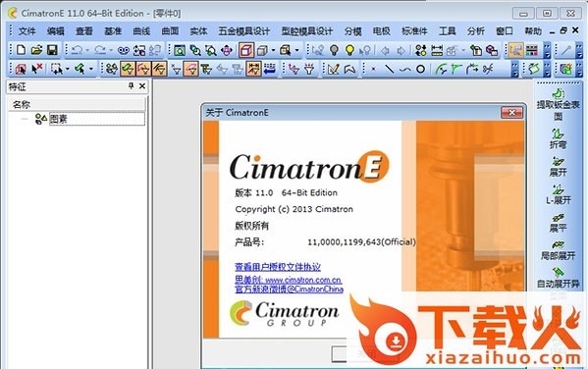Click the New file icon

pyautogui.click(x=21, y=50)
